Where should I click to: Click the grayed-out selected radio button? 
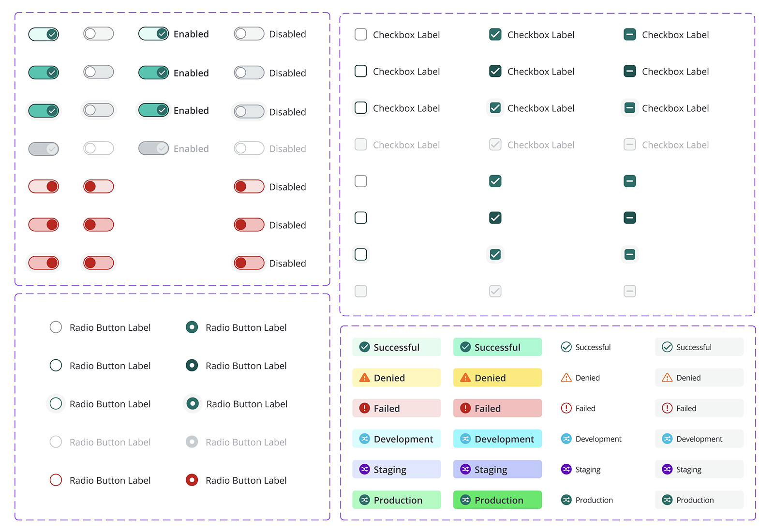192,442
